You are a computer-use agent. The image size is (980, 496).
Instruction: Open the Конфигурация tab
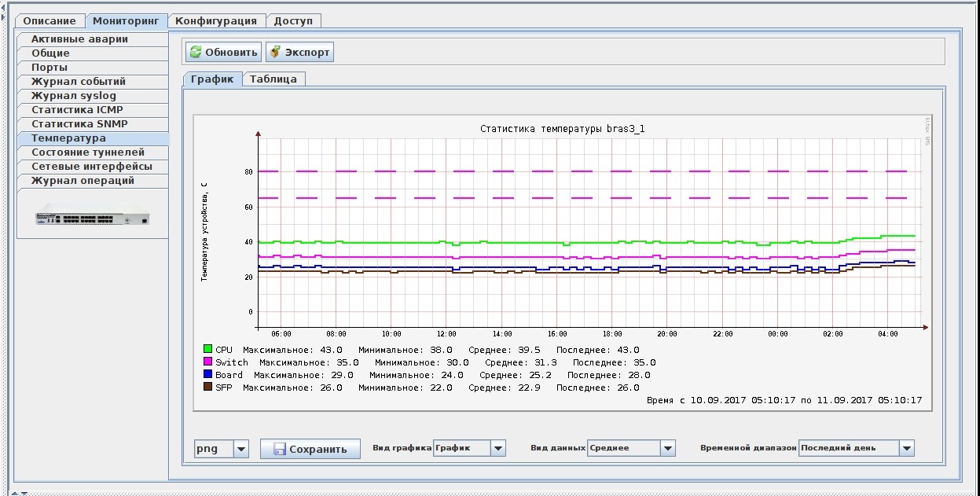point(216,21)
